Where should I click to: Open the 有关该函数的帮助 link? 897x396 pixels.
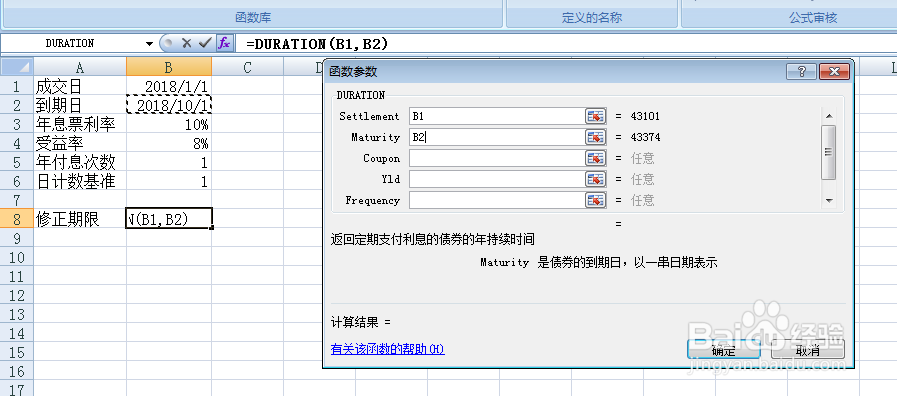click(388, 349)
